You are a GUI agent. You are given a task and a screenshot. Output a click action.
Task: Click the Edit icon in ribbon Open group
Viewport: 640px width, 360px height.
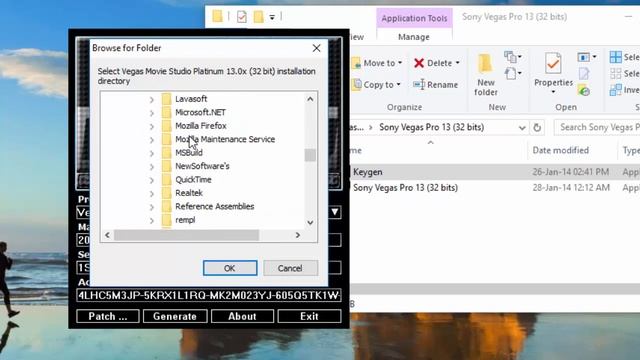(584, 74)
